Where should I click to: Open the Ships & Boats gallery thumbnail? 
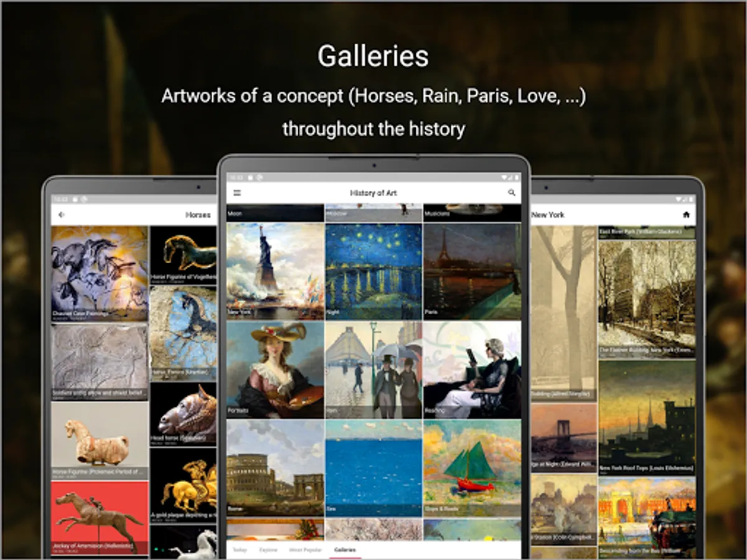[x=472, y=468]
